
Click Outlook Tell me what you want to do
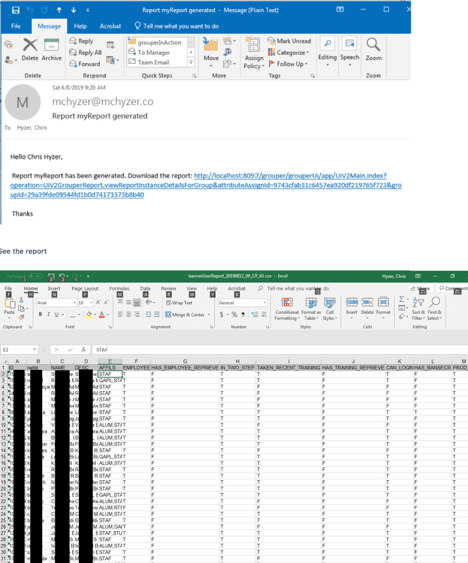(x=177, y=26)
